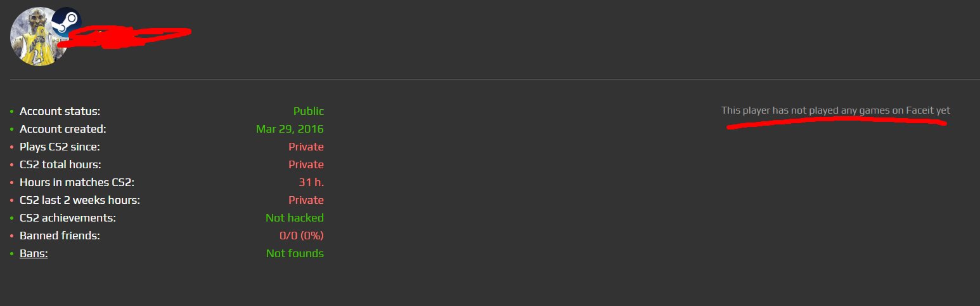
Task: Click red bullet beside Banned friends
Action: coord(11,236)
